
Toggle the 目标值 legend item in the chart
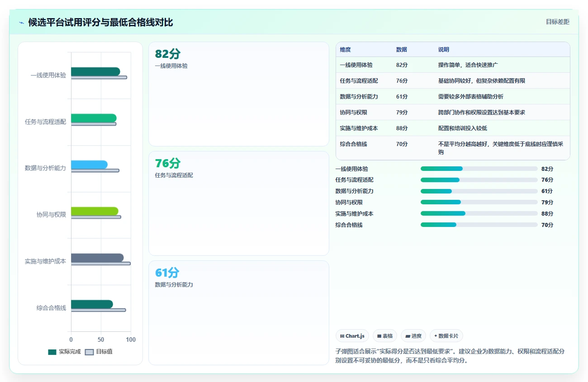pyautogui.click(x=99, y=352)
